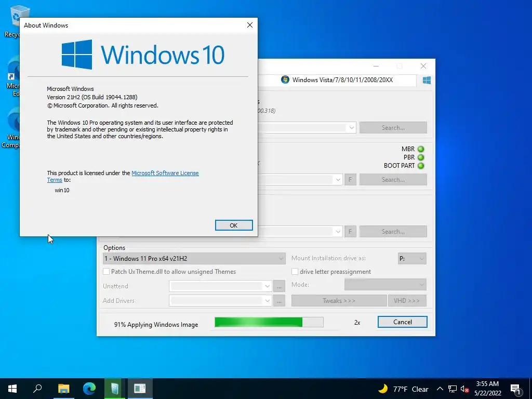The width and height of the screenshot is (532, 399).
Task: Click the muted volume tray icon
Action: (464, 389)
